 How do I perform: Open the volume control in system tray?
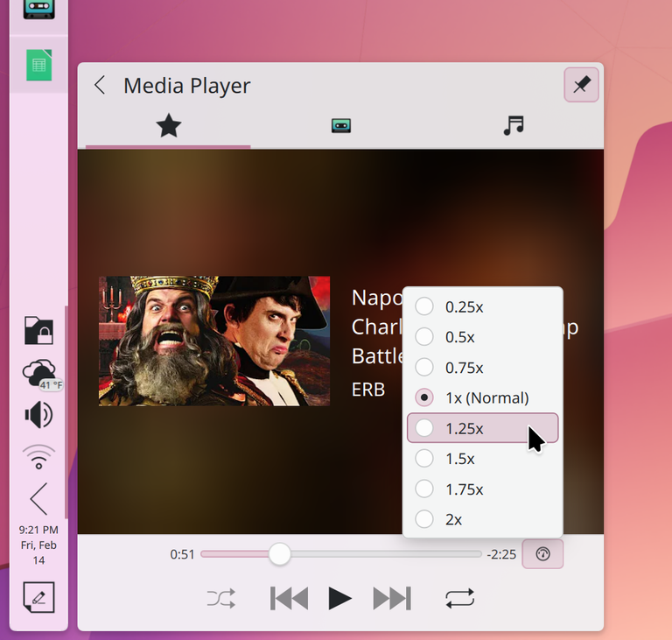[38, 414]
